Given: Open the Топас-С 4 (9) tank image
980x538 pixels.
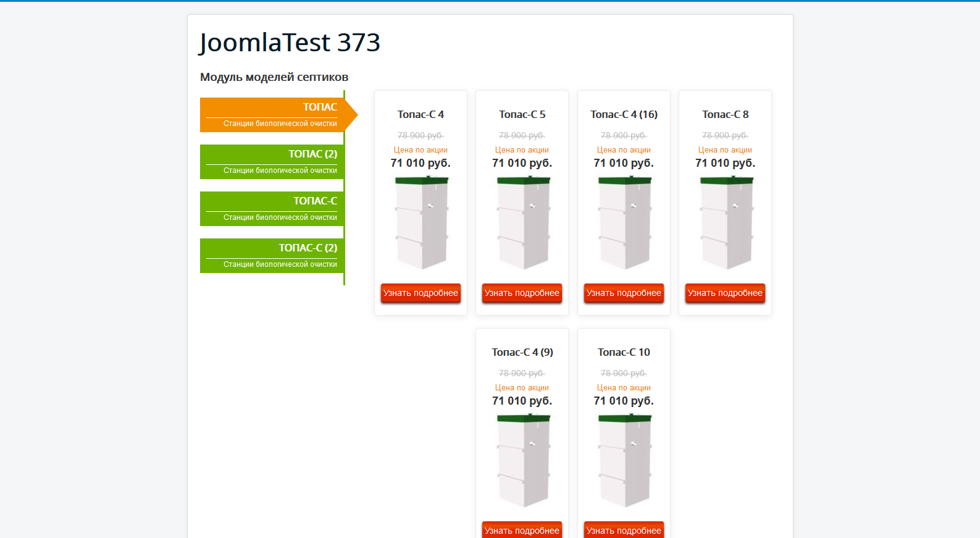Looking at the screenshot, I should 523,461.
